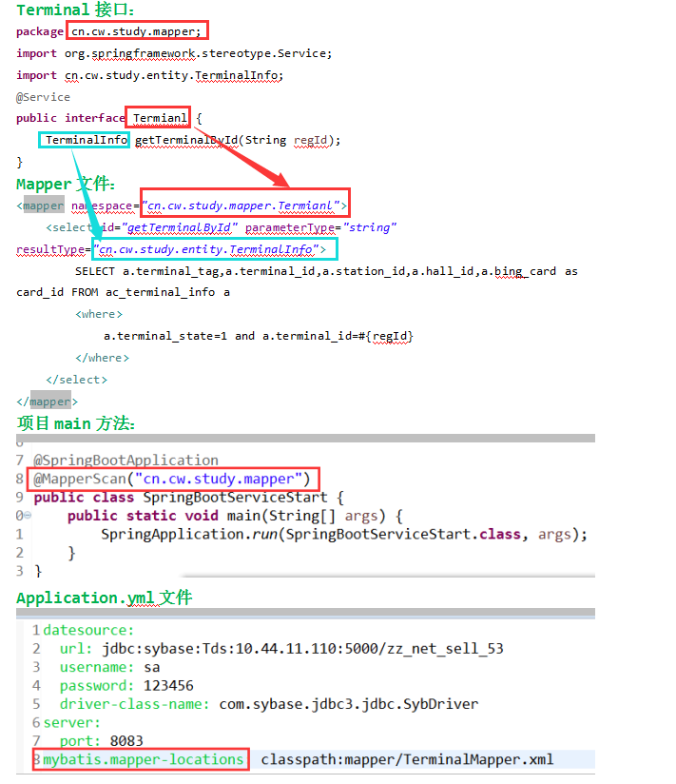Click the opening where tag

point(98,314)
